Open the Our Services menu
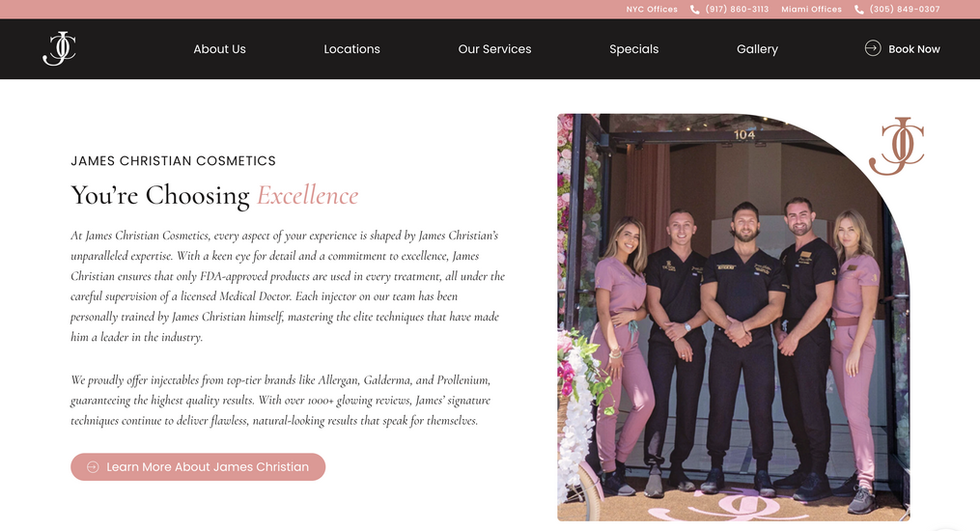980x531 pixels. tap(494, 48)
